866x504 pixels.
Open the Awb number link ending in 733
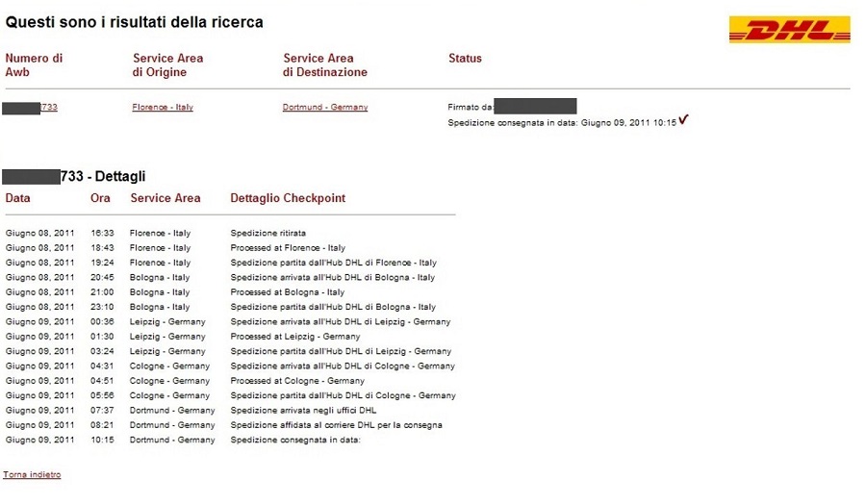tap(48, 107)
